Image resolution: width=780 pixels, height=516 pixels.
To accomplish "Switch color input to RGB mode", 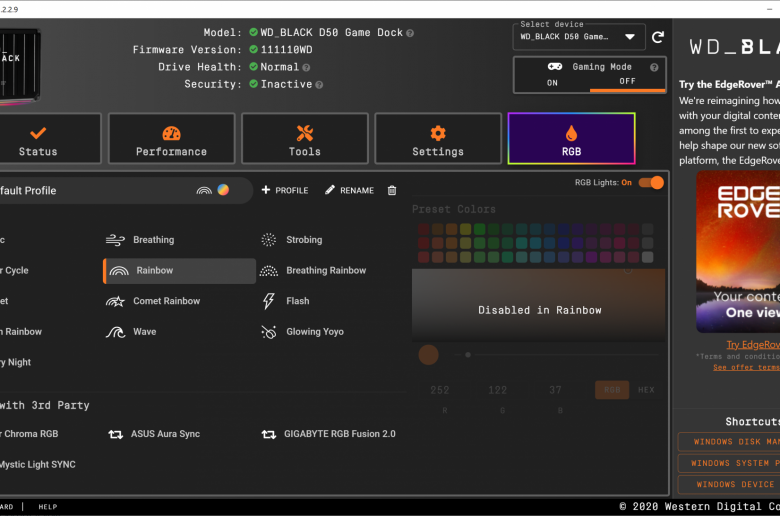I will pyautogui.click(x=612, y=390).
